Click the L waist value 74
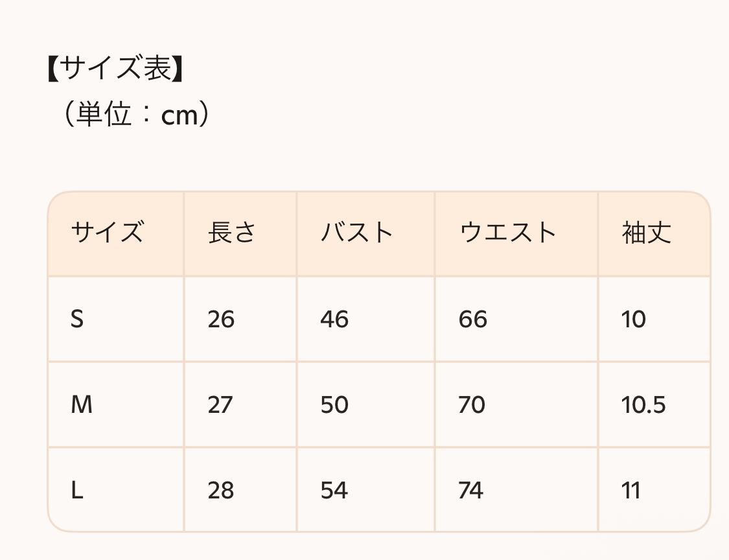 [471, 491]
